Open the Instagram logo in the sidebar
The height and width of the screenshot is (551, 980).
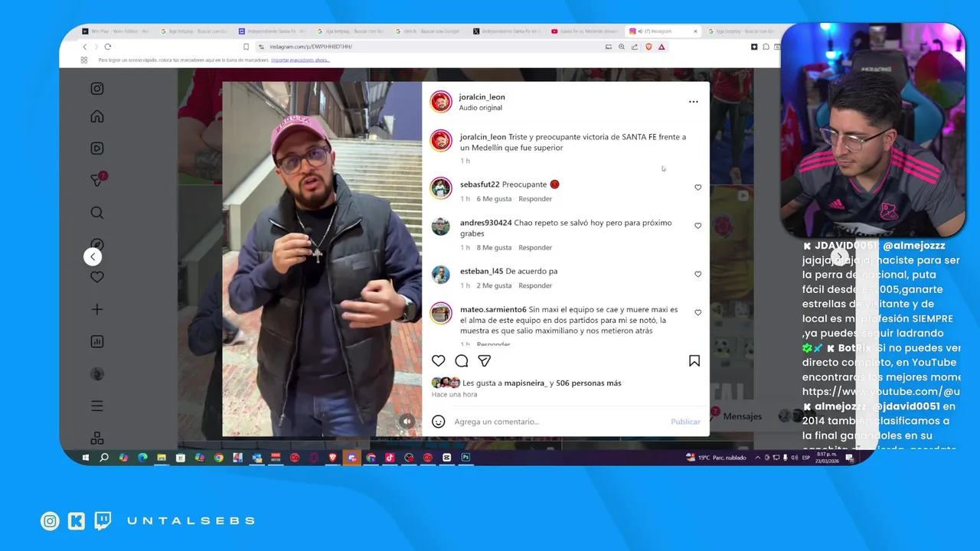(97, 89)
